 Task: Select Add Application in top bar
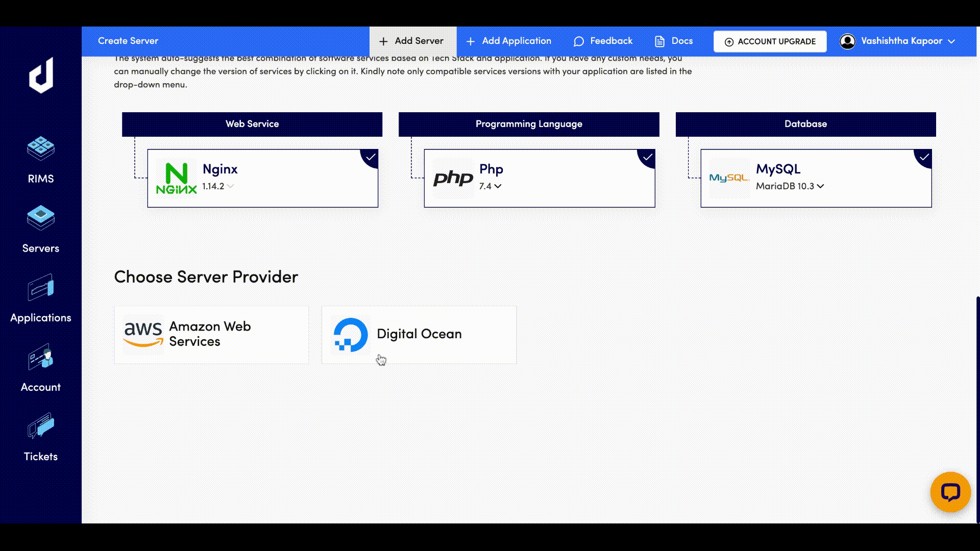508,41
